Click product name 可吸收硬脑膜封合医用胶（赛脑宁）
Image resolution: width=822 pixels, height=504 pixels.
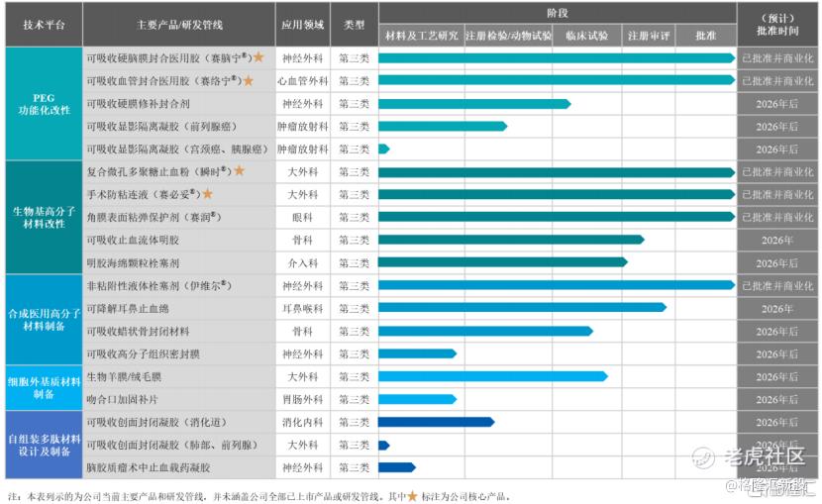point(169,58)
